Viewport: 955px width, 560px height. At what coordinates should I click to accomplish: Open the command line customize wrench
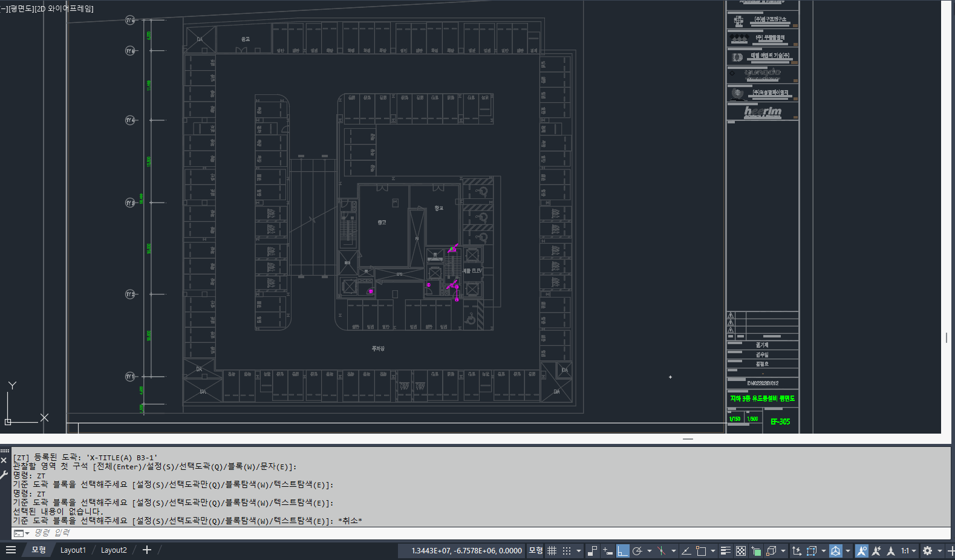coord(4,475)
